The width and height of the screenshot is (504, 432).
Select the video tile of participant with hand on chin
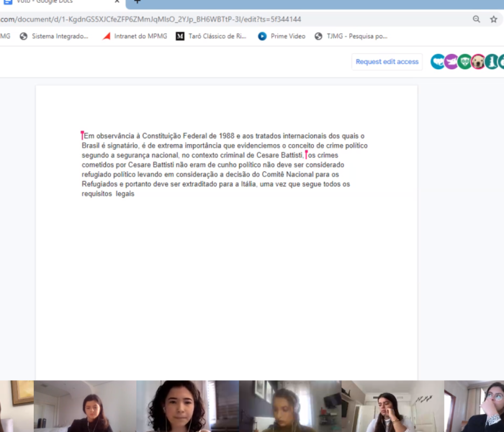tap(392, 407)
